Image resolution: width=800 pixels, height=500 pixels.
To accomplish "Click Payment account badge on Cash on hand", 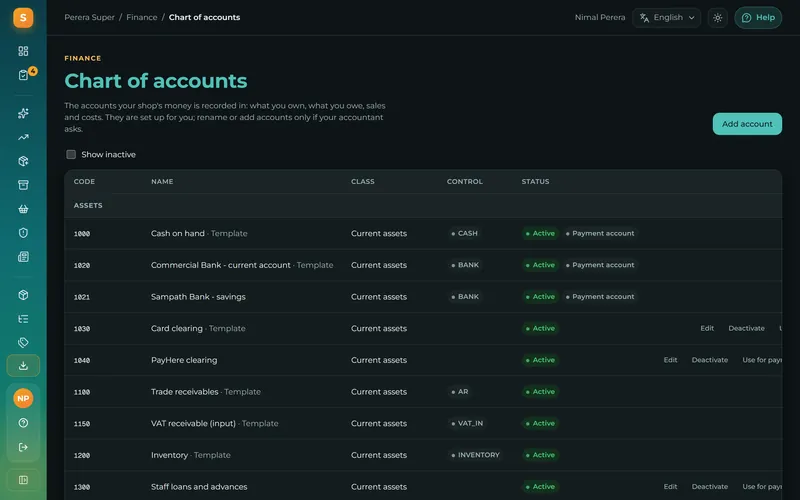I will [600, 234].
